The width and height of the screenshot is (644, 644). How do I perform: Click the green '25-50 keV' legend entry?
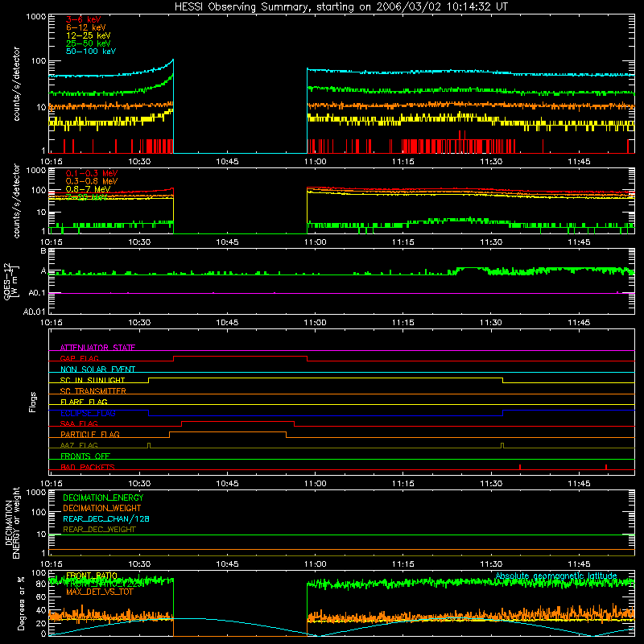click(x=89, y=43)
